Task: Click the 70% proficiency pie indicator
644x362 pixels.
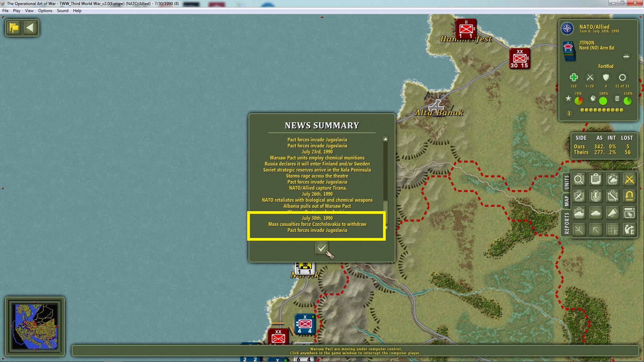Action: tap(579, 101)
